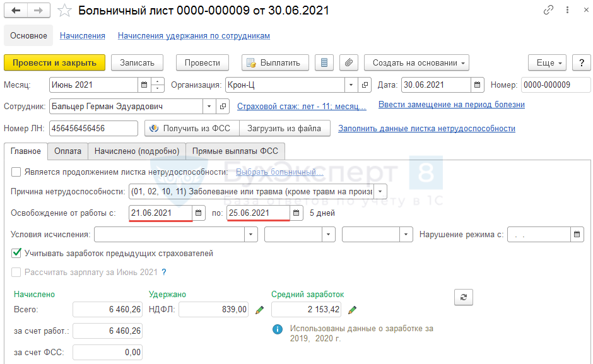
Task: Open attached files via paperclip icon
Action: [x=349, y=63]
